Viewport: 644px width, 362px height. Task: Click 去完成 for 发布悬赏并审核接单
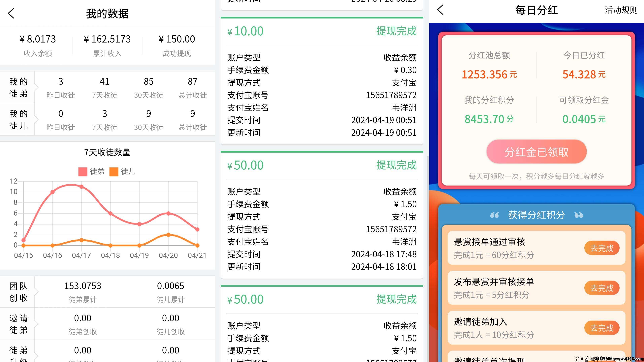pyautogui.click(x=602, y=288)
